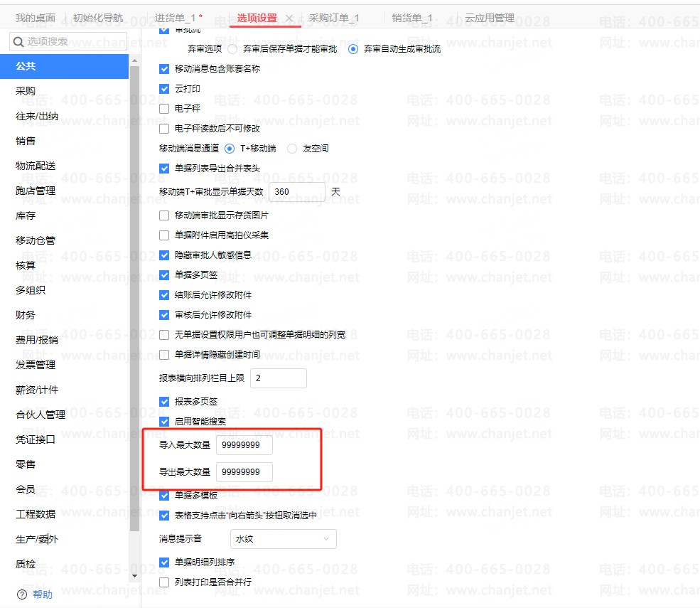Screen dimensions: 700x608
Task: Select 弃审后保存单据才能审批 radio option
Action: (x=232, y=48)
